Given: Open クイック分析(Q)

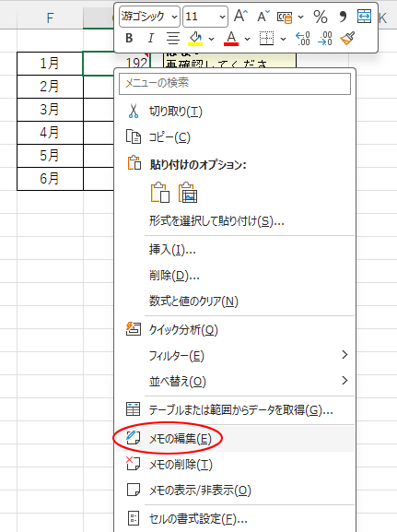Looking at the screenshot, I should tap(235, 329).
